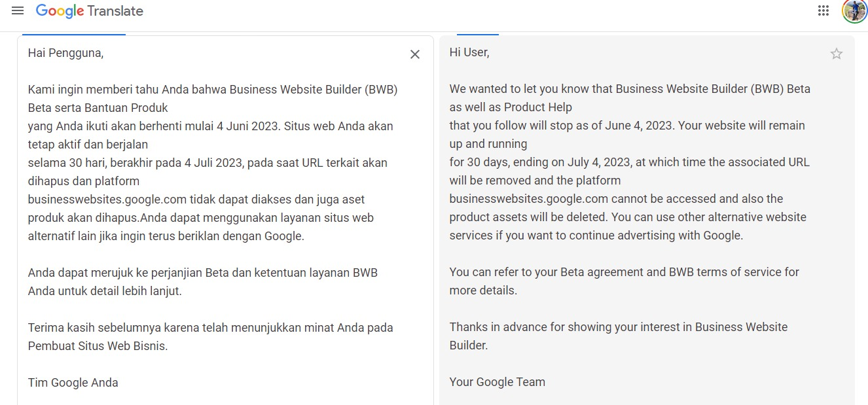Click 'more details.' translated line
Image resolution: width=868 pixels, height=405 pixels.
tap(483, 291)
